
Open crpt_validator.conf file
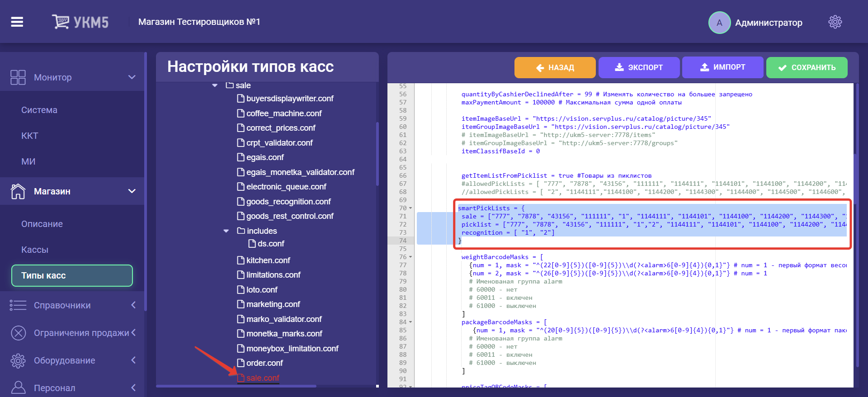(279, 143)
